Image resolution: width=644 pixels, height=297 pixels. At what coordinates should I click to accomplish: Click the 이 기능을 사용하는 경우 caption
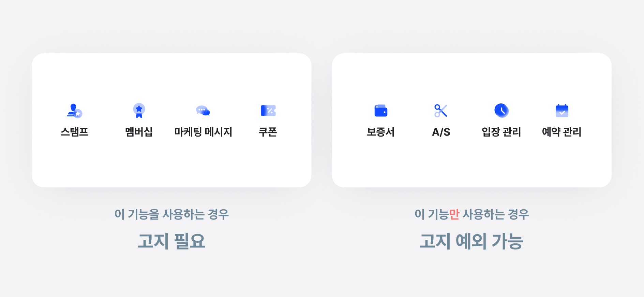pos(171,214)
